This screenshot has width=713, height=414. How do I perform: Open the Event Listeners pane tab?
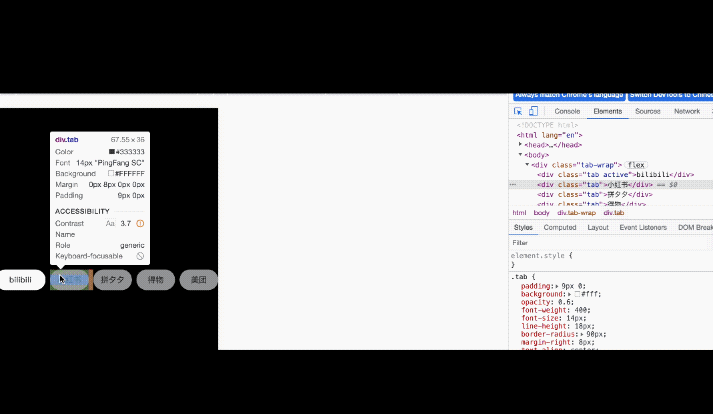coord(643,227)
